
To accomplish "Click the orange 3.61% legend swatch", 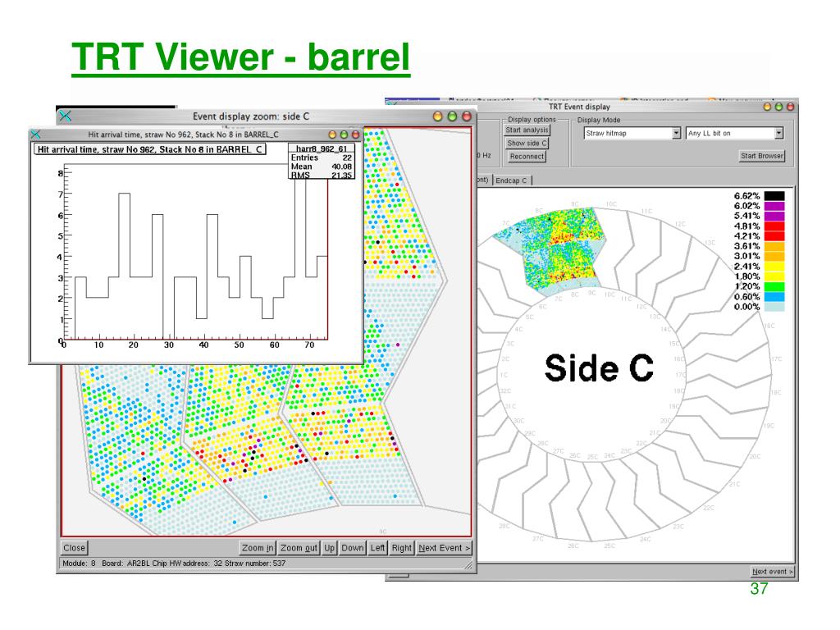I will (774, 246).
